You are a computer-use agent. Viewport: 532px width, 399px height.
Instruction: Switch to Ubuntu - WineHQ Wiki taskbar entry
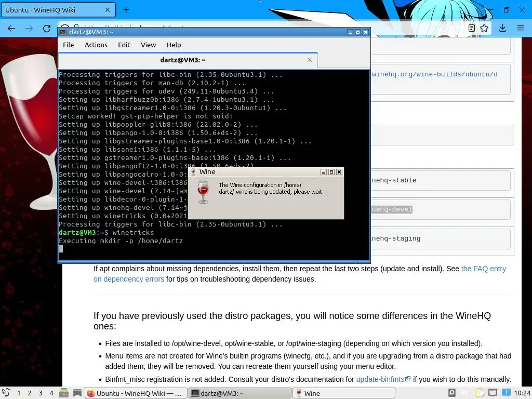click(x=136, y=393)
